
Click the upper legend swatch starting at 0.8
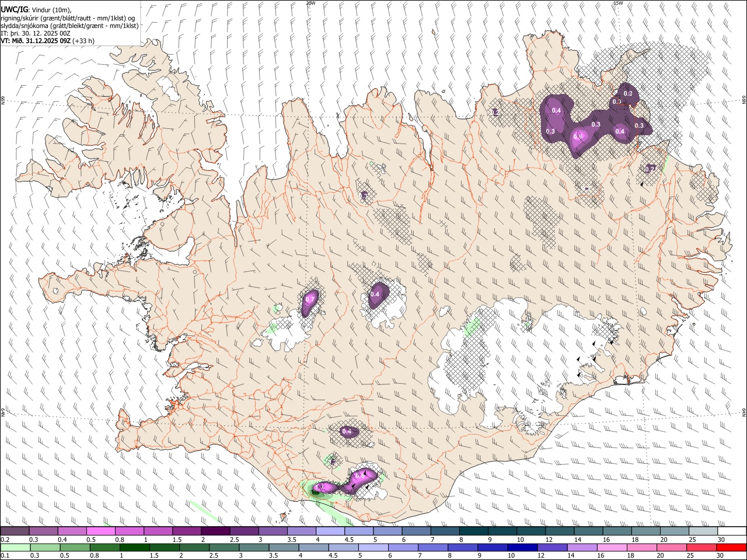click(x=130, y=531)
